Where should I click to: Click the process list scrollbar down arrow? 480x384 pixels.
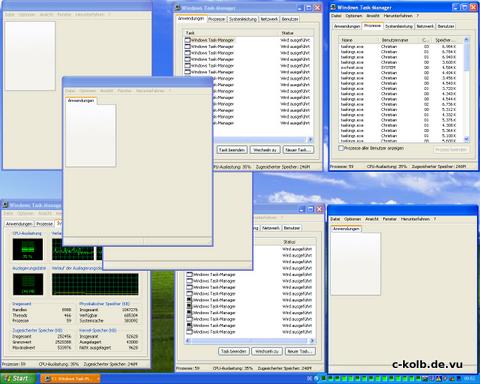point(466,139)
